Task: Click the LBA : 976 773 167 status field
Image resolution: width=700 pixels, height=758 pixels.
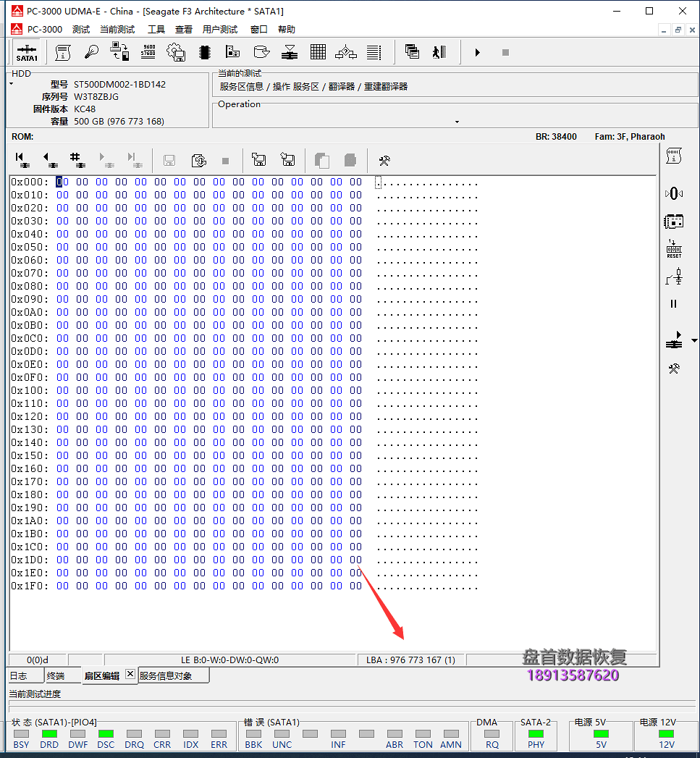Action: coord(411,660)
